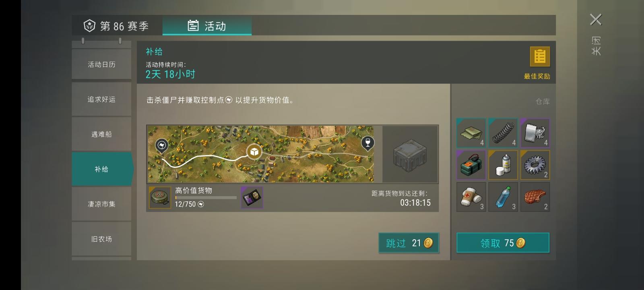The image size is (644, 290).
Task: Click the 领取 75 coins button
Action: (503, 243)
